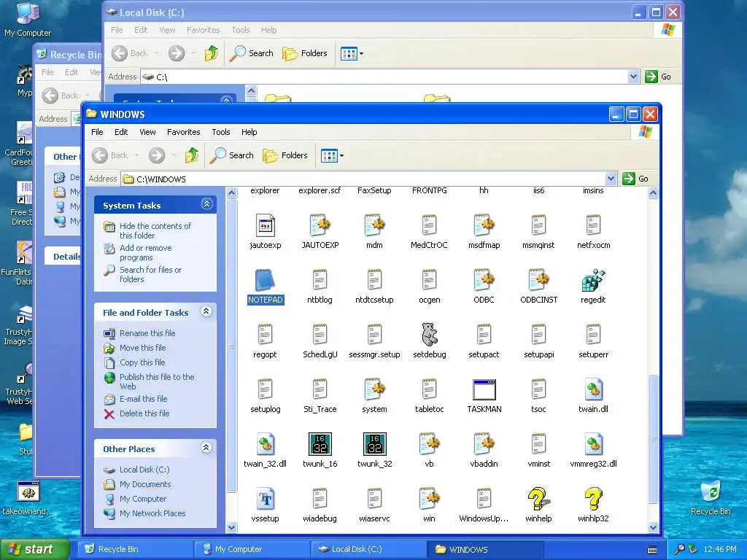Click file list scrollbar down arrow

tap(653, 527)
